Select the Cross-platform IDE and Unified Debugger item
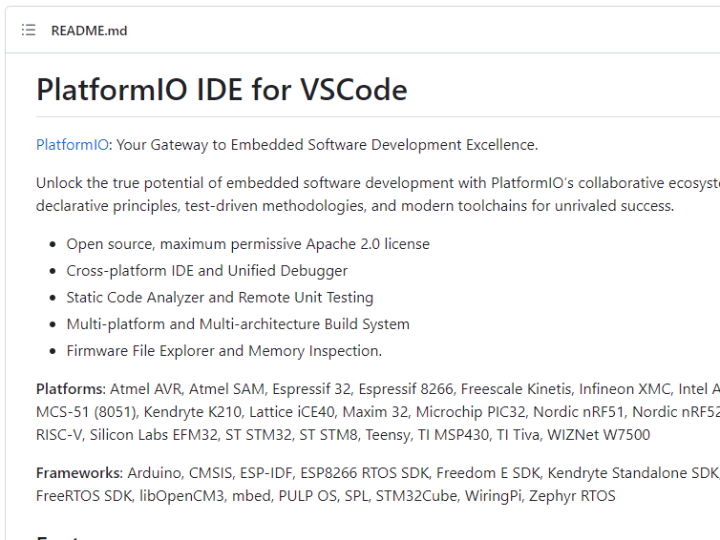The height and width of the screenshot is (540, 720). coord(207,271)
